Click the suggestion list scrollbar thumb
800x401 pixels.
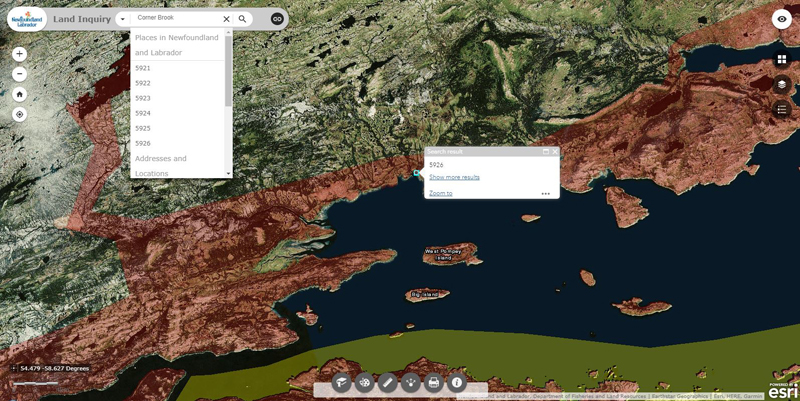click(x=228, y=71)
